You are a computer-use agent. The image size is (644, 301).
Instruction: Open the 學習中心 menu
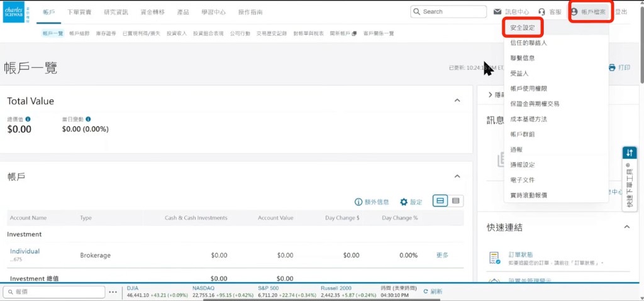click(x=213, y=12)
